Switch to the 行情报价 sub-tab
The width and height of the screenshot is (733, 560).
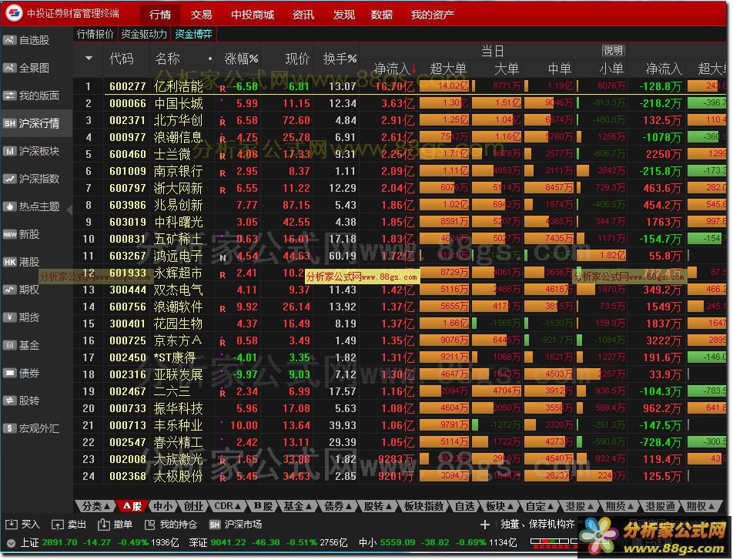[x=95, y=34]
